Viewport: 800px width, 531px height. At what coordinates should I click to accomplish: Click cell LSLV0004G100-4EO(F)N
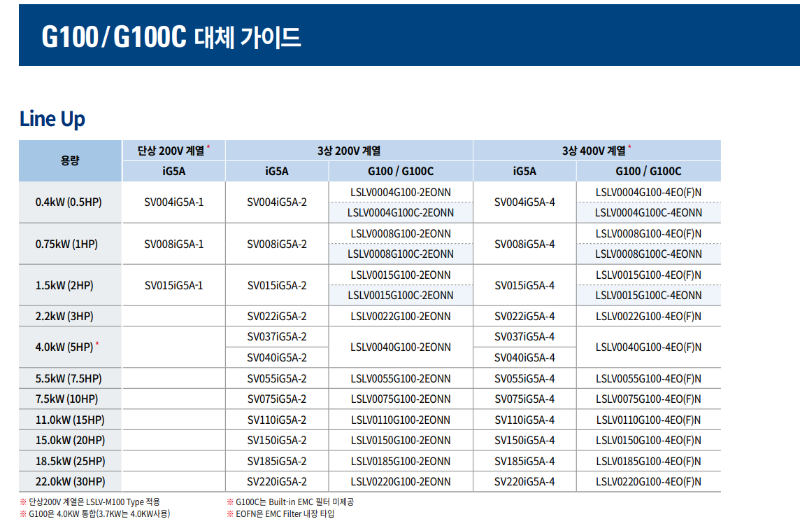[648, 192]
